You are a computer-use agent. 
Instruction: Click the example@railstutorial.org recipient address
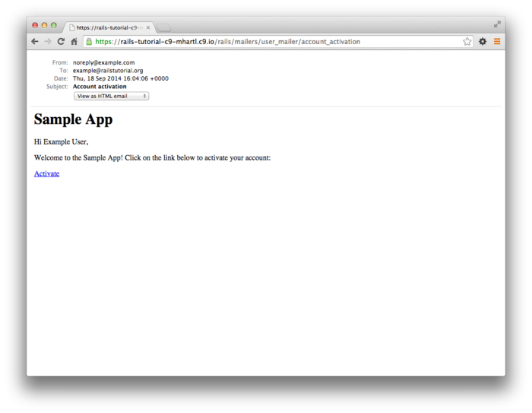(108, 71)
